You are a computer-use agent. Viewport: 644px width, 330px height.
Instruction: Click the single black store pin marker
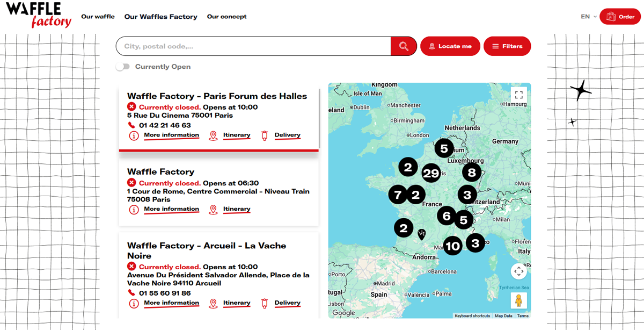422,234
